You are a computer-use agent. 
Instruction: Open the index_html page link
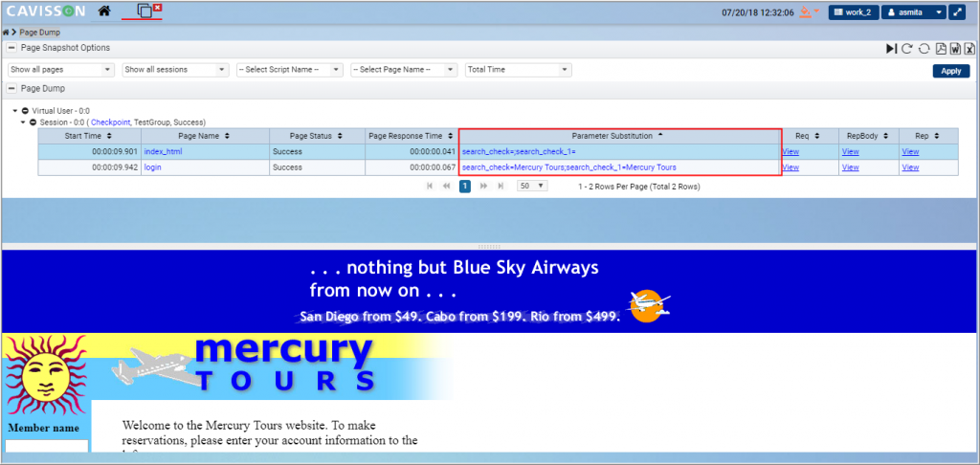[x=163, y=152]
